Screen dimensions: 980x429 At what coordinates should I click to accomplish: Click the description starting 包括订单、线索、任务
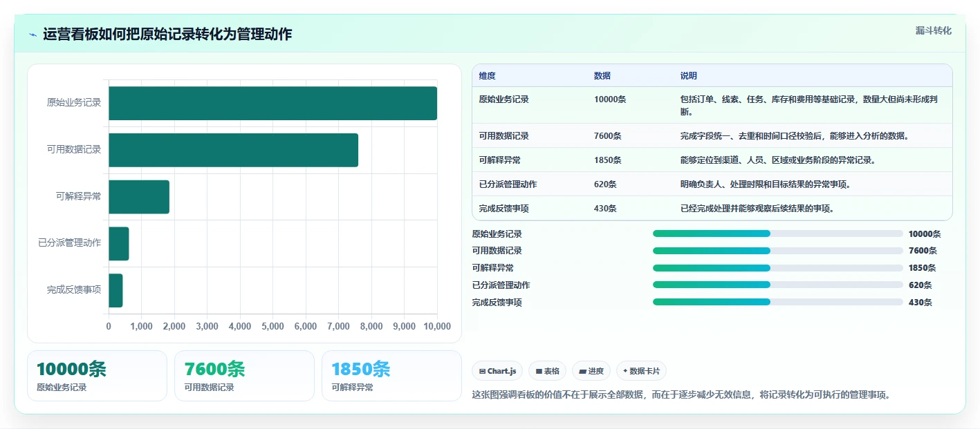(x=813, y=105)
